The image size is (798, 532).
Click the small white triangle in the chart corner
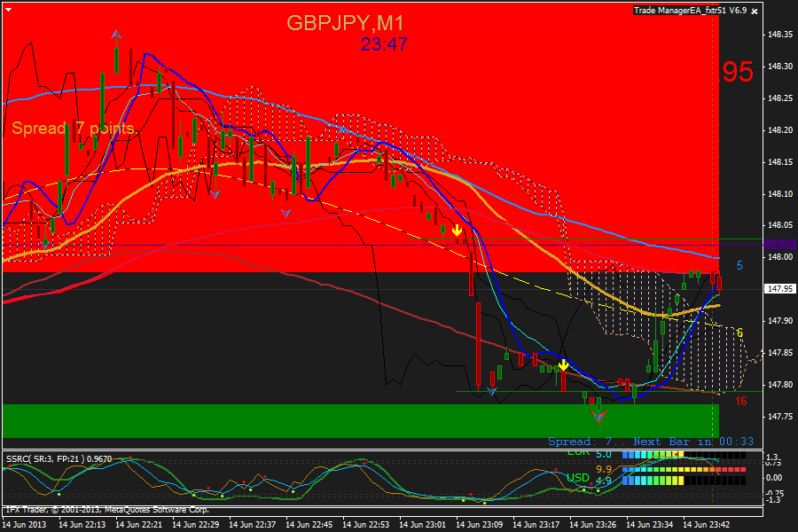(x=8, y=10)
